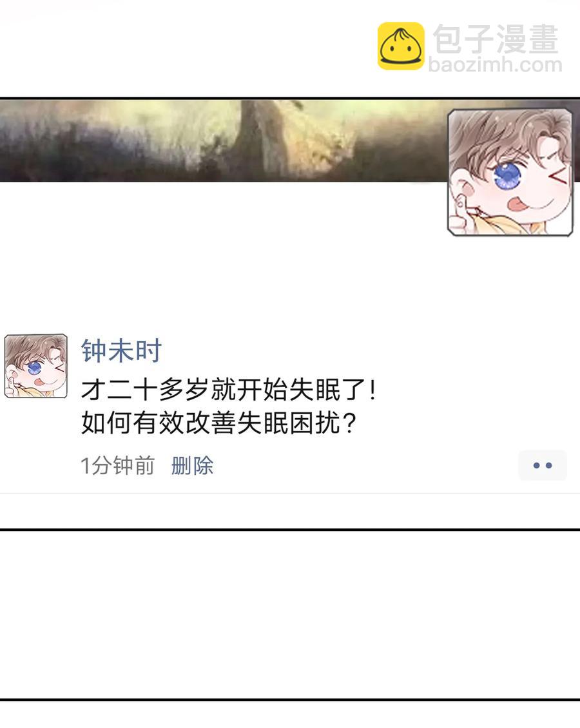The height and width of the screenshot is (728, 580).
Task: Tap the large profile avatar on the cover
Action: click(x=510, y=173)
